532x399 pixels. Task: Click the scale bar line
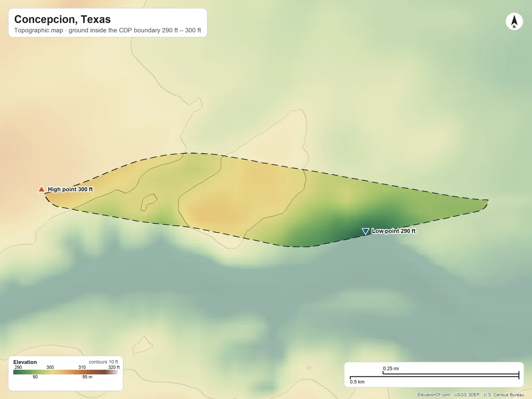click(434, 376)
